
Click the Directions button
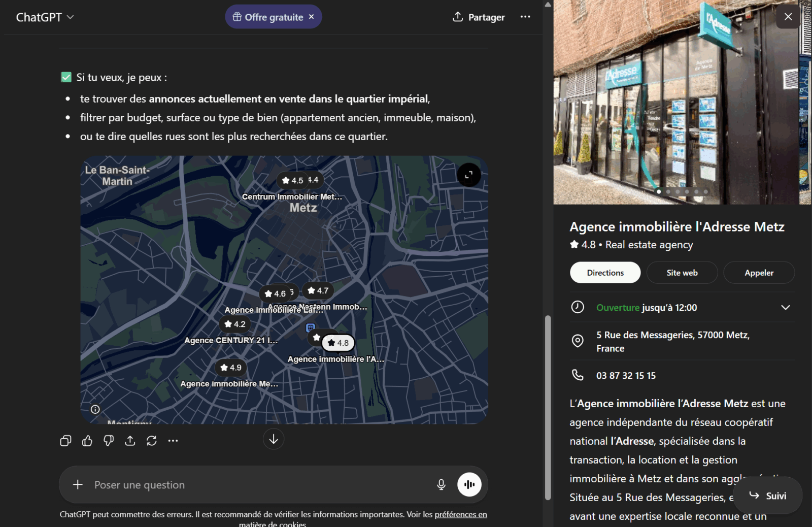pos(605,273)
